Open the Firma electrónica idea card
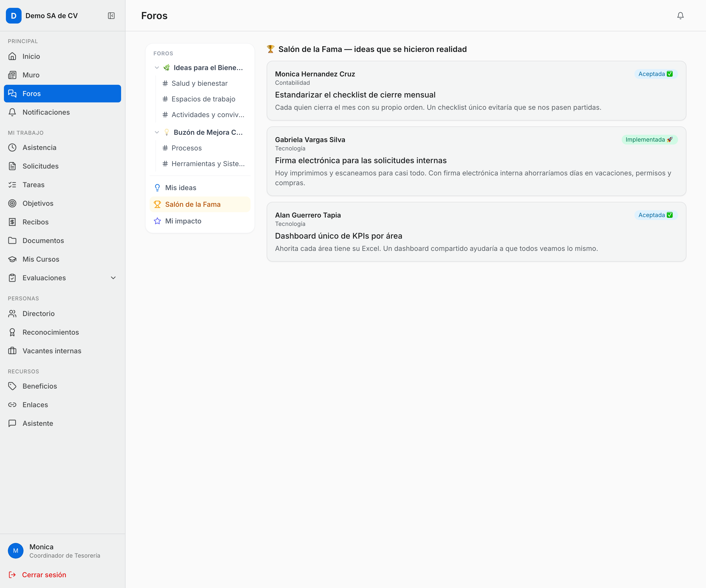Viewport: 706px width, 588px height. pyautogui.click(x=476, y=161)
